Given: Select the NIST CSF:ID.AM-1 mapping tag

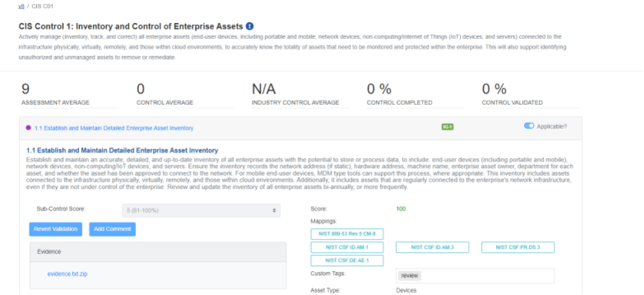Looking at the screenshot, I should click(x=347, y=247).
